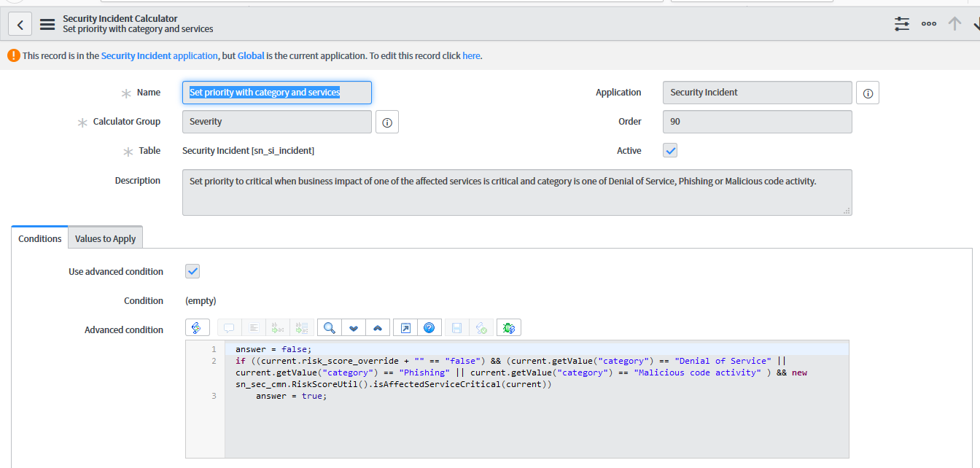Open the script editor in full screen
Image resolution: width=980 pixels, height=468 pixels.
click(404, 327)
